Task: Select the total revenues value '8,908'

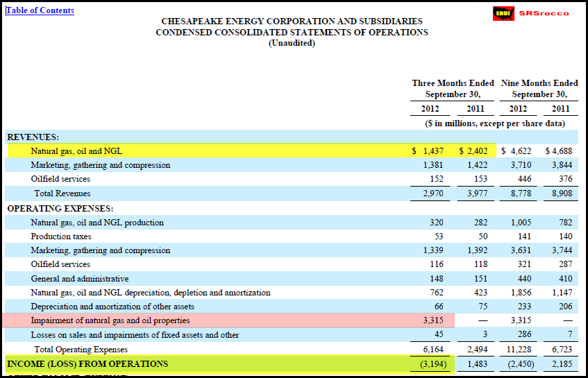Action: [x=562, y=194]
